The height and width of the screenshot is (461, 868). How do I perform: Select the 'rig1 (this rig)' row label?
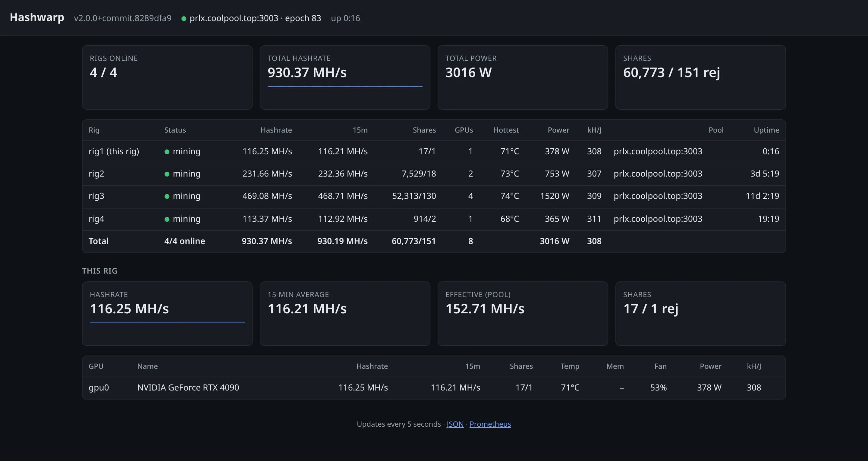click(114, 151)
